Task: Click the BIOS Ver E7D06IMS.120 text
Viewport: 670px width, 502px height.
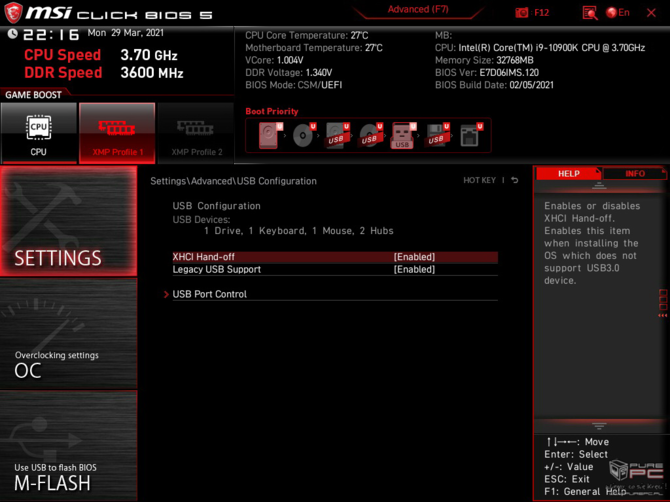Action: 487,73
